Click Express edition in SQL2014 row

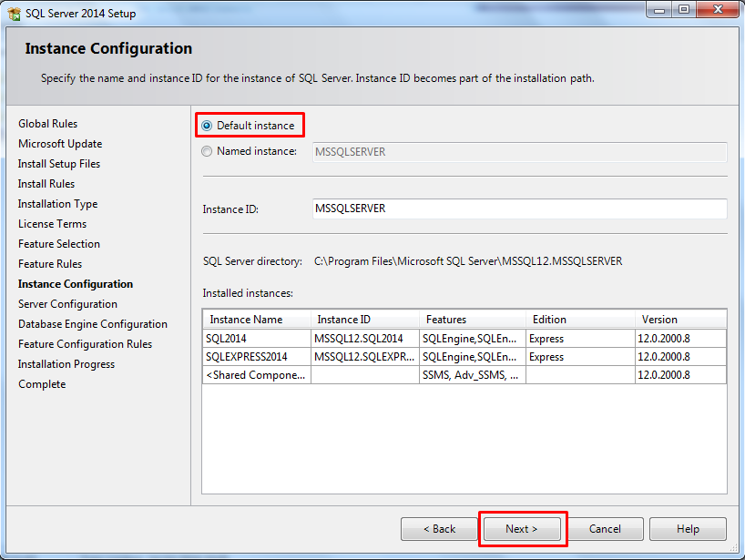pyautogui.click(x=580, y=338)
